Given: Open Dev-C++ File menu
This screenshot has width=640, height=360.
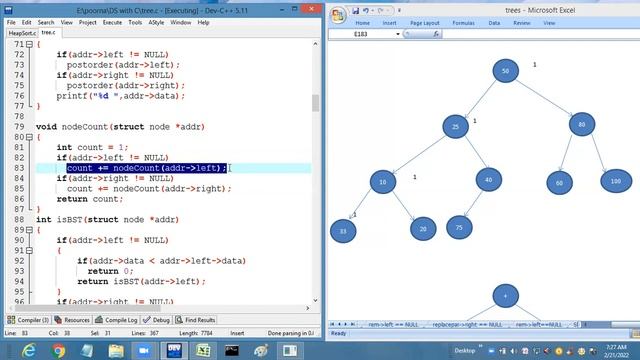Looking at the screenshot, I should 11,22.
